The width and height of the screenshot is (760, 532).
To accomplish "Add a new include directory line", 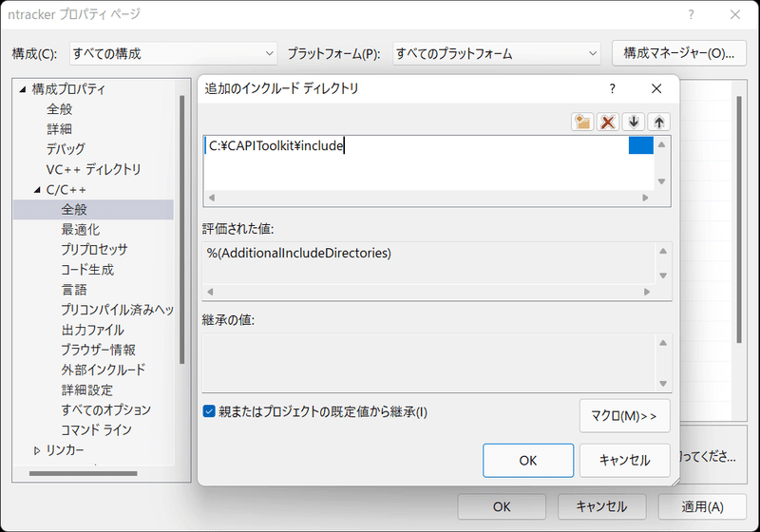I will coord(582,122).
